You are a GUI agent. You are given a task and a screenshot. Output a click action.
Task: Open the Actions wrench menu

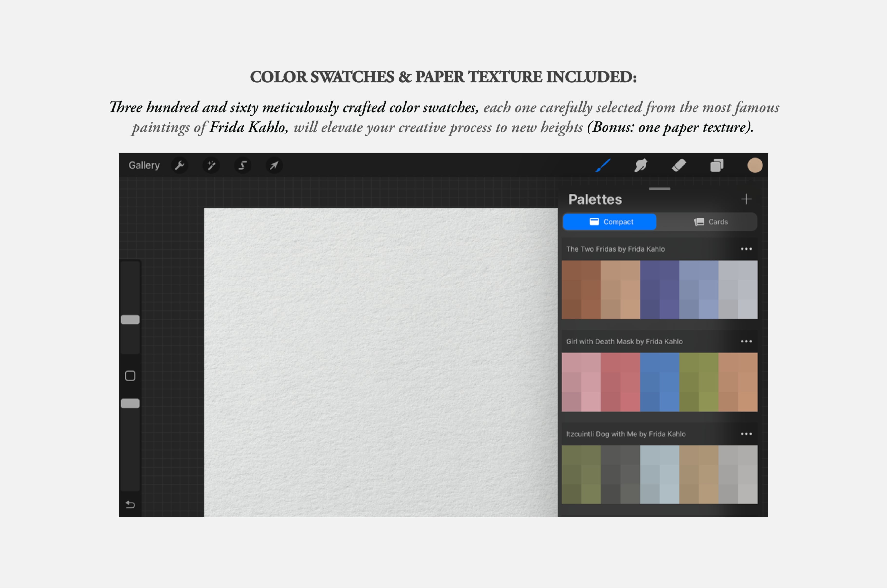(x=180, y=165)
